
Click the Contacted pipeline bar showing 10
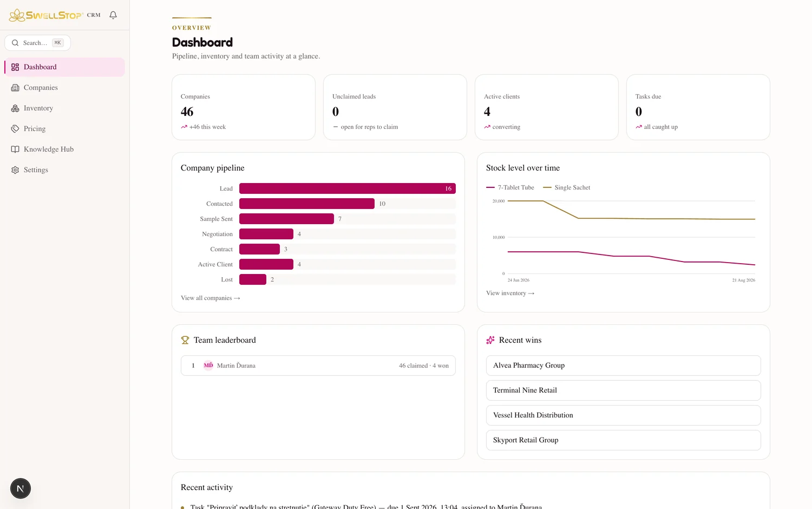point(307,204)
